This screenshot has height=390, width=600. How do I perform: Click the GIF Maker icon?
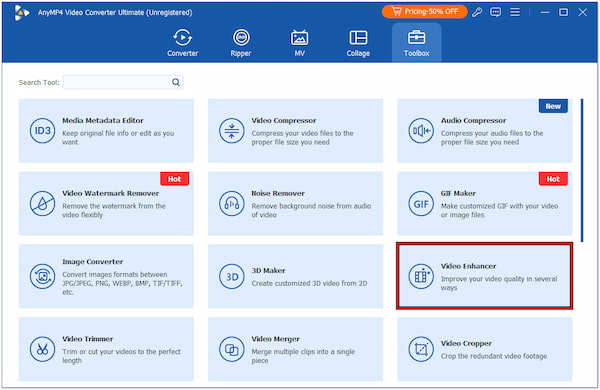[x=421, y=204]
